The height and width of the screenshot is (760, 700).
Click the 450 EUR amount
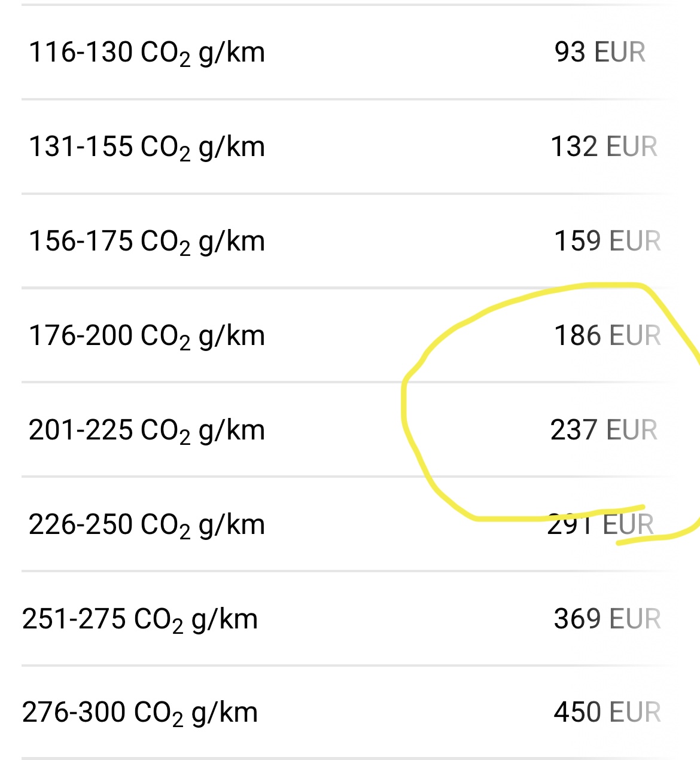coord(607,713)
